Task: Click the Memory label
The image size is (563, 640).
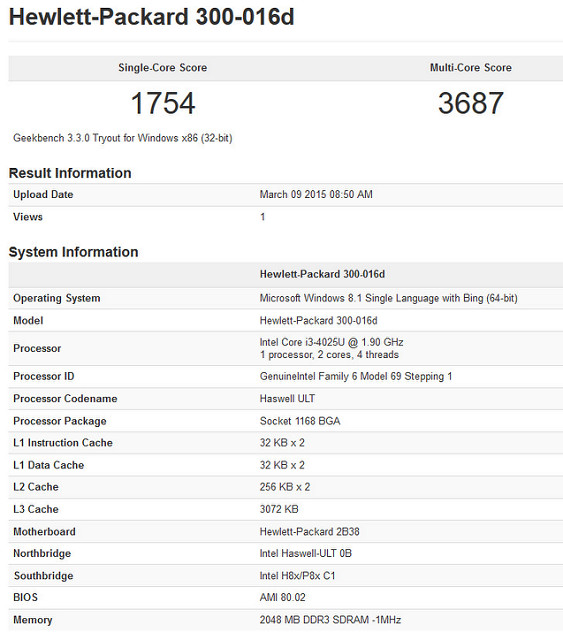Action: click(33, 620)
